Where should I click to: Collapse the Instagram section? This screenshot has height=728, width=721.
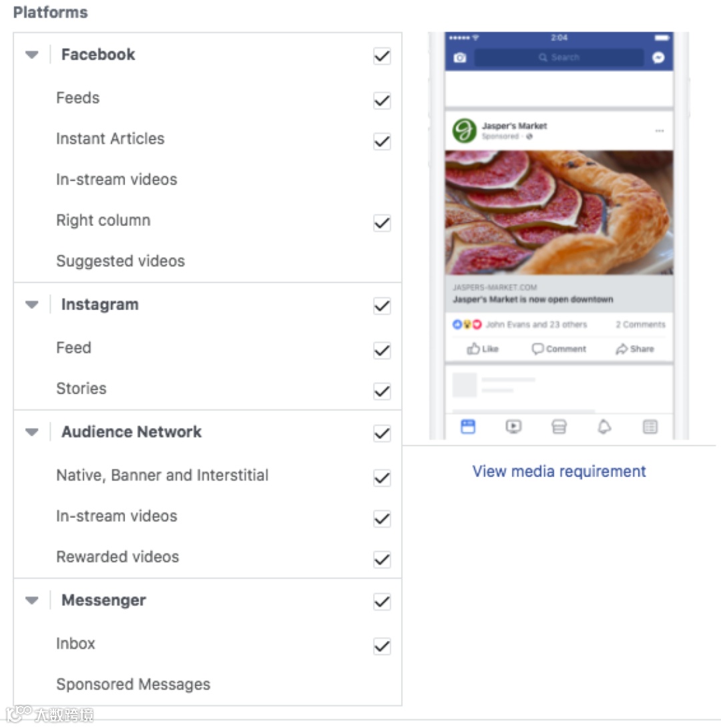pyautogui.click(x=31, y=305)
